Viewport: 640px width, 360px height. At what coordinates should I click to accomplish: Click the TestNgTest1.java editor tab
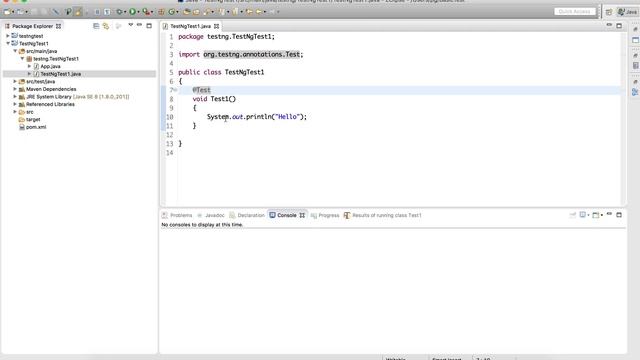click(190, 26)
